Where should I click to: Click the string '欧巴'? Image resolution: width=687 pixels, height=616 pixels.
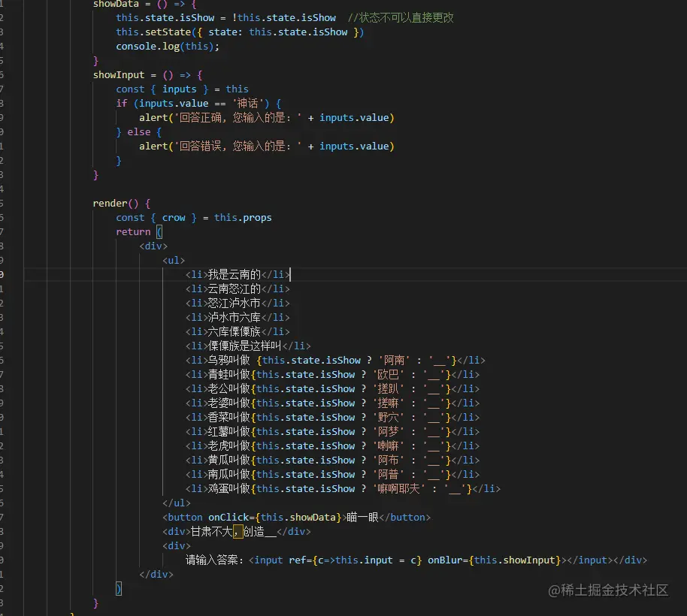pos(388,375)
